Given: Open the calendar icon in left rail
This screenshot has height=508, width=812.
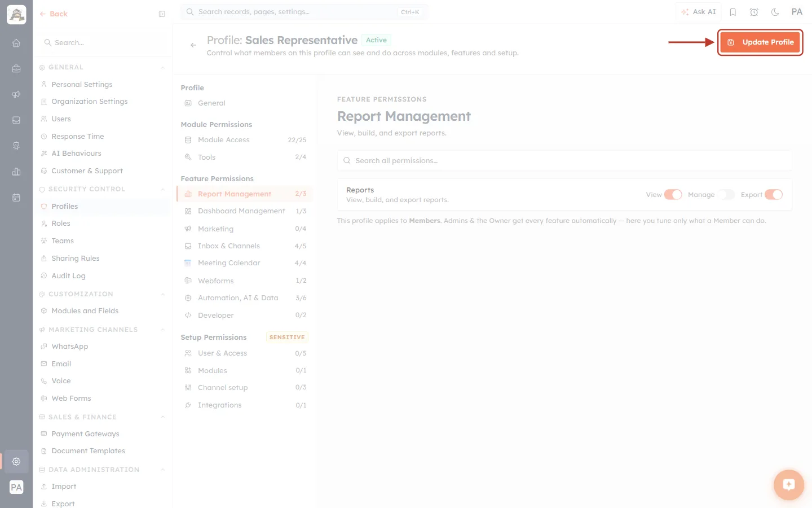Looking at the screenshot, I should click(16, 198).
